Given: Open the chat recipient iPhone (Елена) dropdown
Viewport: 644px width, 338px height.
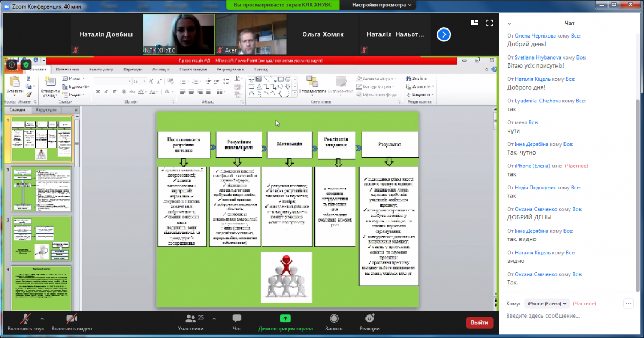Looking at the screenshot, I should 547,303.
